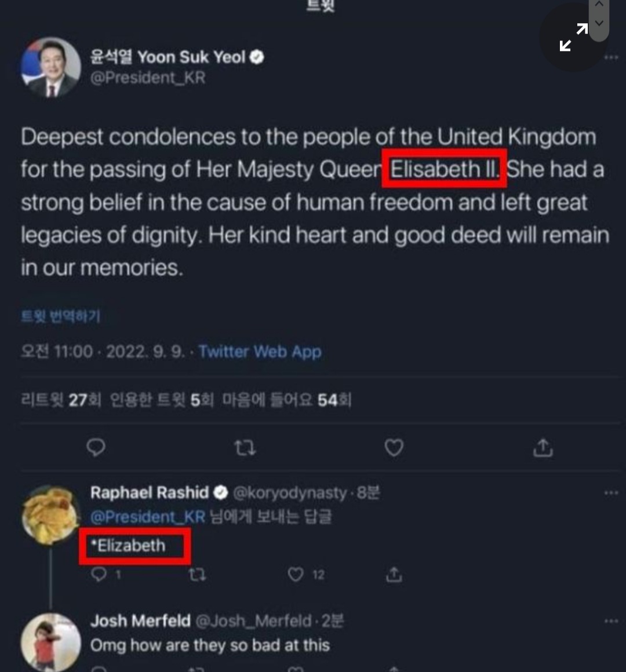The height and width of the screenshot is (672, 626).
Task: Click verified badge next to Yoon Suk Yeol
Action: [257, 57]
